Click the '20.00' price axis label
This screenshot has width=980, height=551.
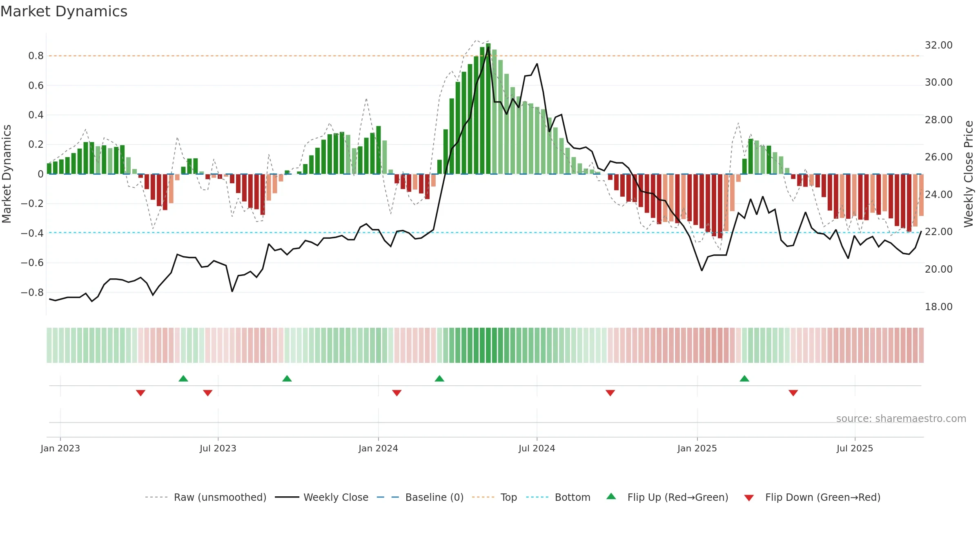[939, 269]
